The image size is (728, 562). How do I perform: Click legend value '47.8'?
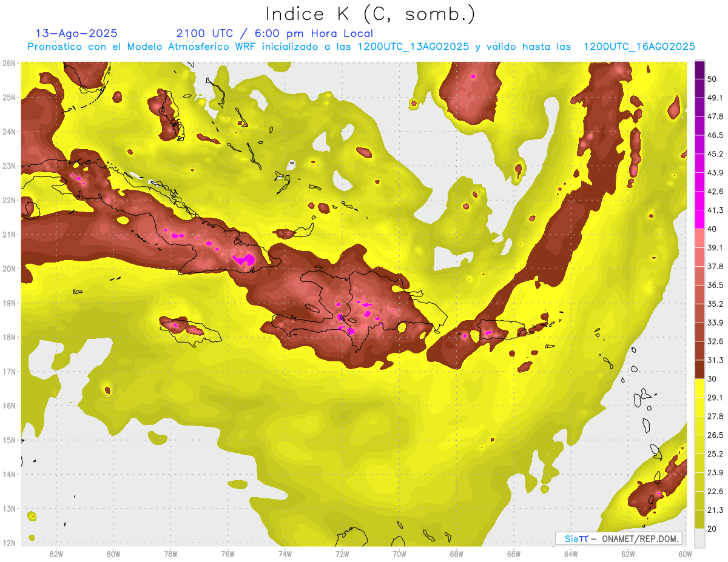715,116
